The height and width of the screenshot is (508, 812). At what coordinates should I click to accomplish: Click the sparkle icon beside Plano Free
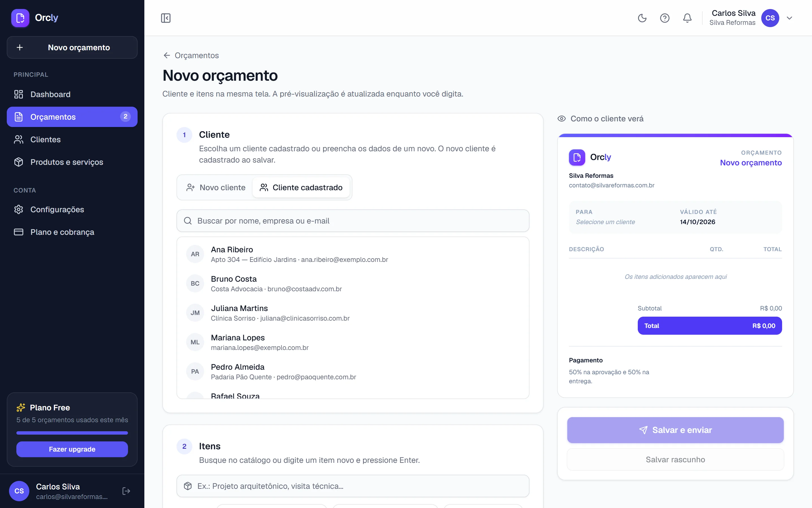pyautogui.click(x=21, y=408)
